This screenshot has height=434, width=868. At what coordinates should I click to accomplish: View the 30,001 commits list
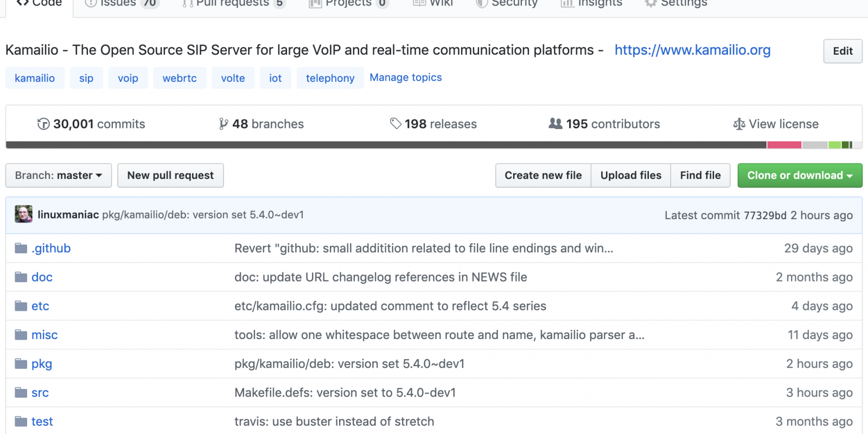(91, 124)
